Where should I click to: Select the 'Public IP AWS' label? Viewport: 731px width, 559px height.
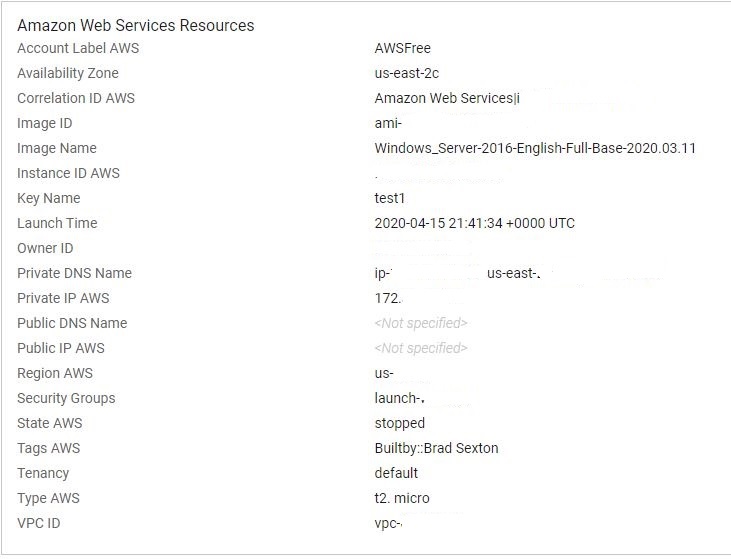tap(61, 348)
